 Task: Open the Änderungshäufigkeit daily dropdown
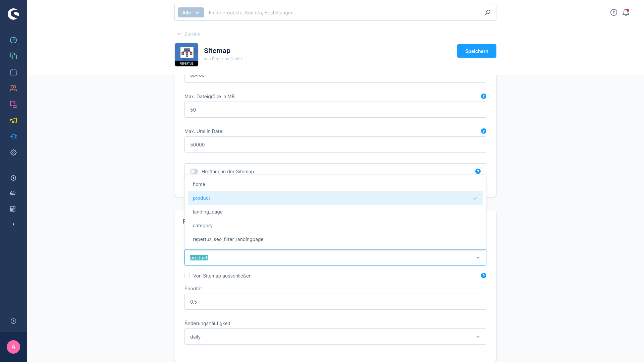(335, 337)
